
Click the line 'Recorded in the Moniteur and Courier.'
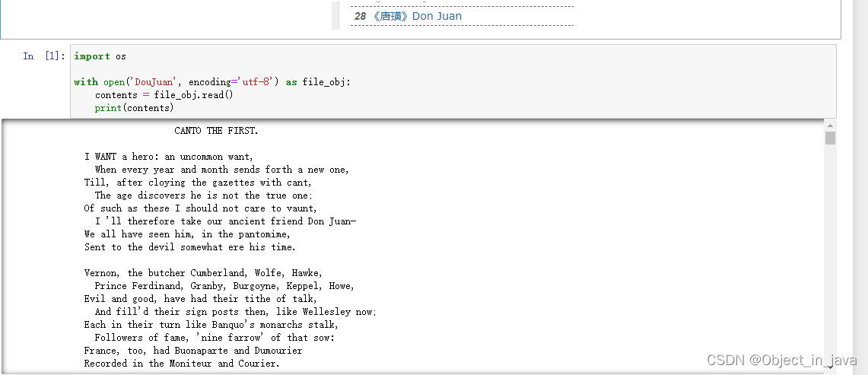point(182,364)
